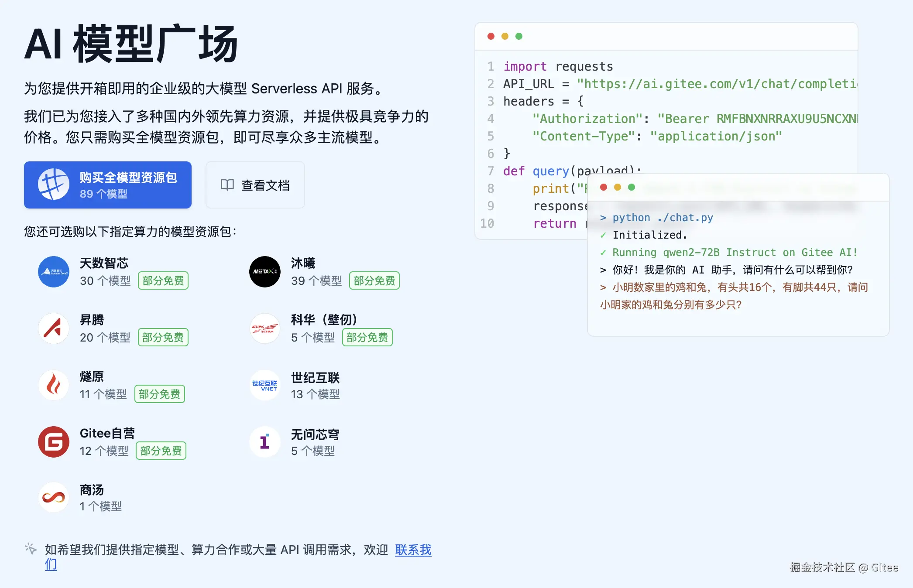Open the 昇腾 red Ascend logo

pyautogui.click(x=53, y=328)
